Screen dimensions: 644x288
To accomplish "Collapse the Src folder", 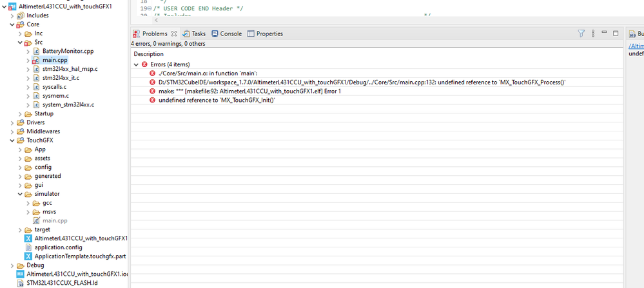I will point(20,43).
